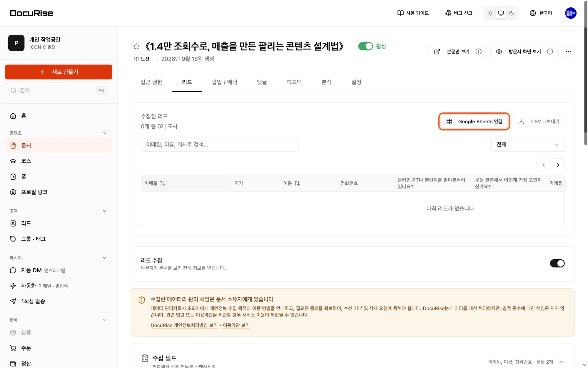This screenshot has width=588, height=368.
Task: Open 코스 in the sidebar
Action: click(x=59, y=161)
